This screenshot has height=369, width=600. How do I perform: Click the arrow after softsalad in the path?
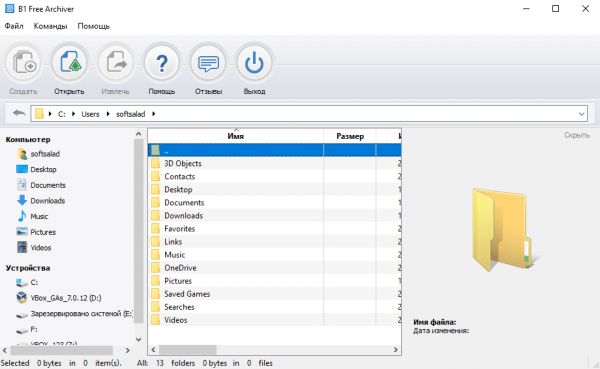[153, 114]
